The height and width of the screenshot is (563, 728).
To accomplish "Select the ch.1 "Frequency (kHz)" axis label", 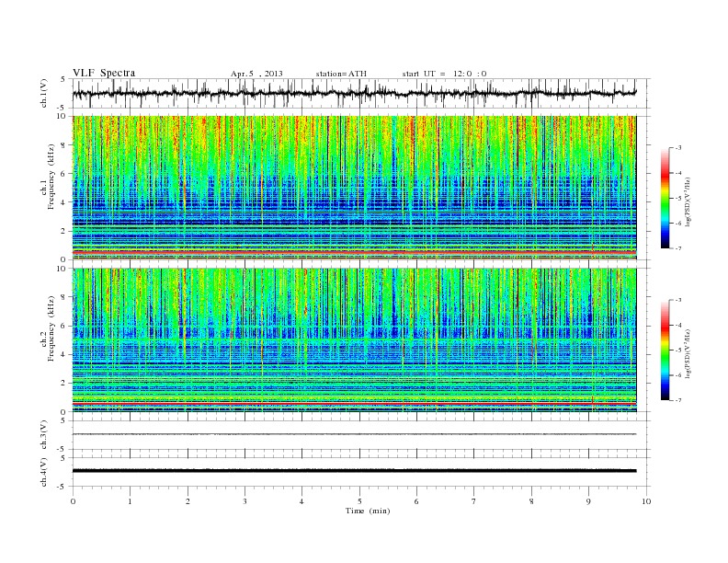I will point(51,177).
